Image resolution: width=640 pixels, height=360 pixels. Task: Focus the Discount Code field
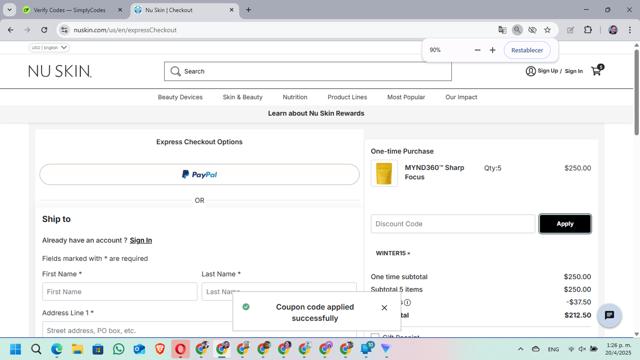[453, 224]
